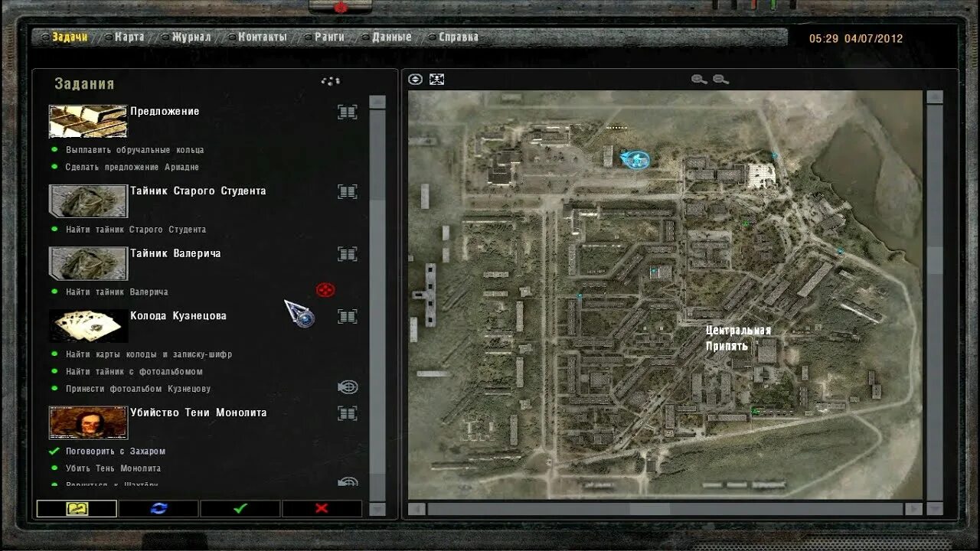Open details for Тайник Валерича quest

pos(348,254)
